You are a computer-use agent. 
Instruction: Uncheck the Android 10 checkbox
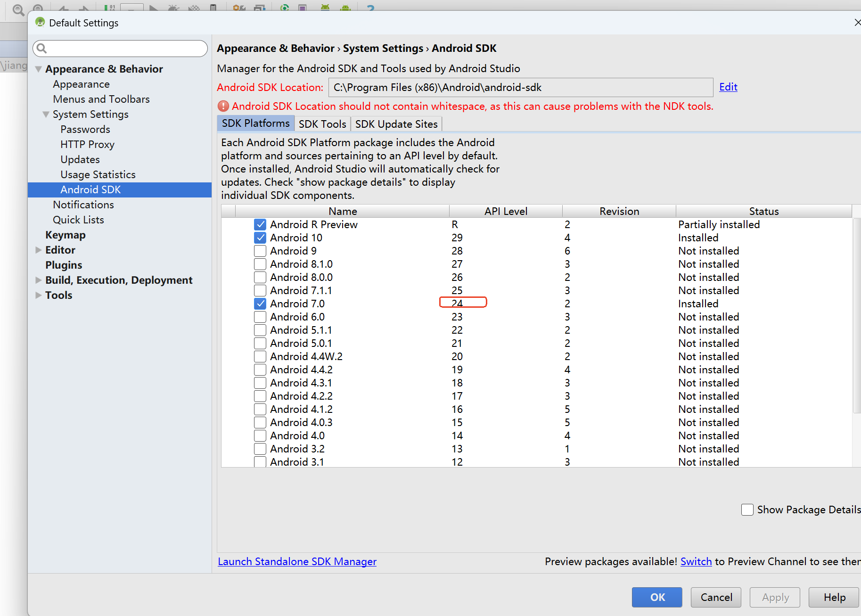pos(260,238)
